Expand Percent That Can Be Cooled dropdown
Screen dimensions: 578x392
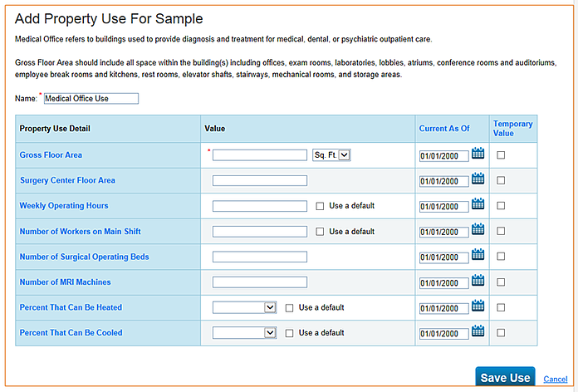pyautogui.click(x=244, y=333)
